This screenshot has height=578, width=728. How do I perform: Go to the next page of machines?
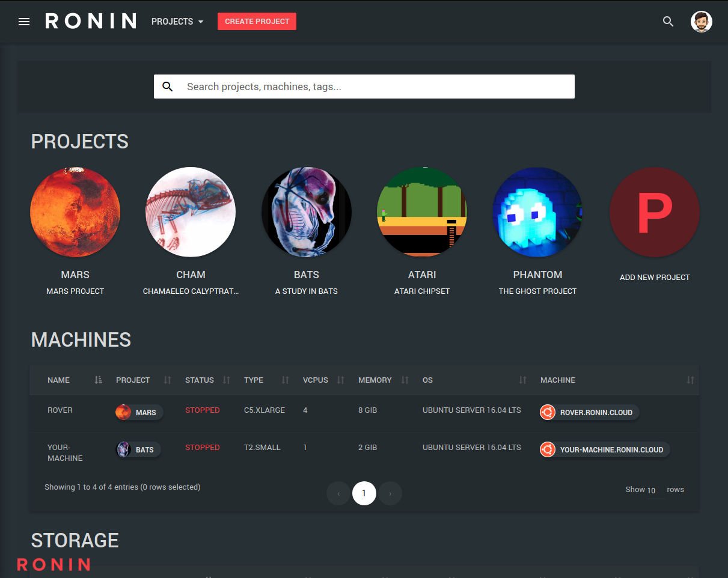point(390,493)
